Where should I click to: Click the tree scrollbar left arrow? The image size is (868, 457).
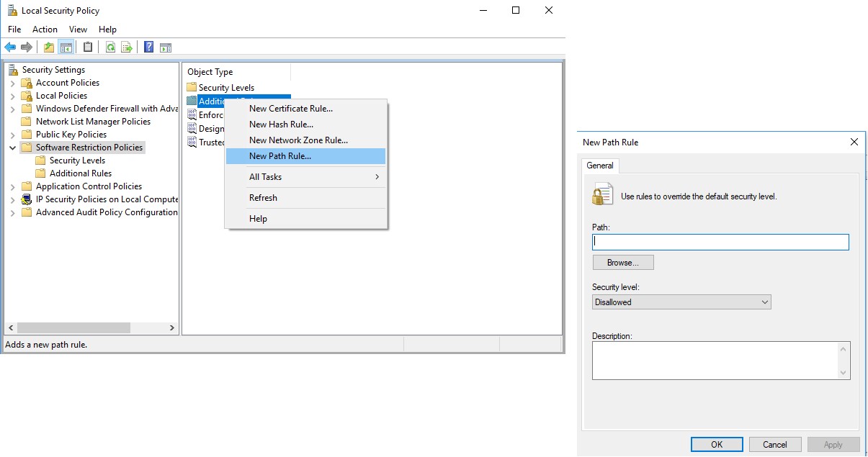(x=11, y=328)
